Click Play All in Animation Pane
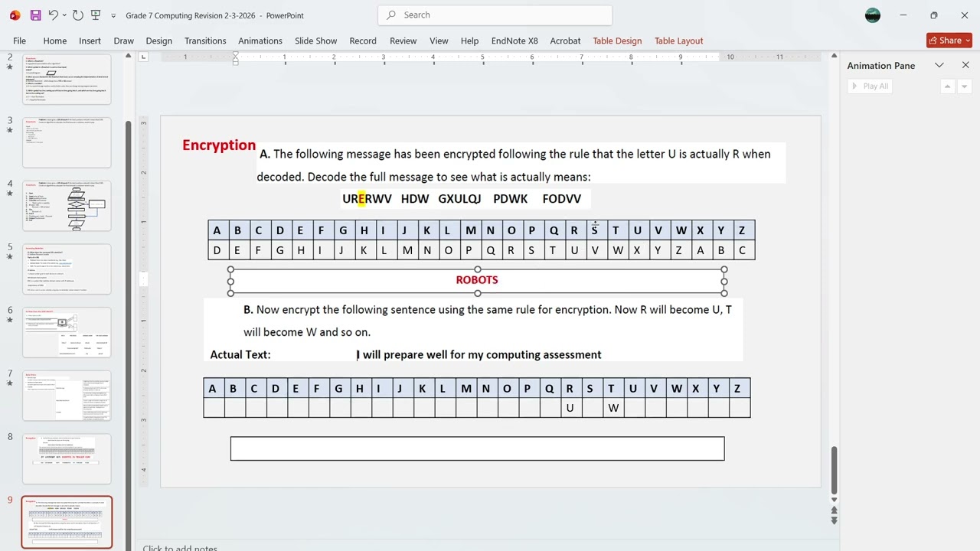 click(x=870, y=86)
